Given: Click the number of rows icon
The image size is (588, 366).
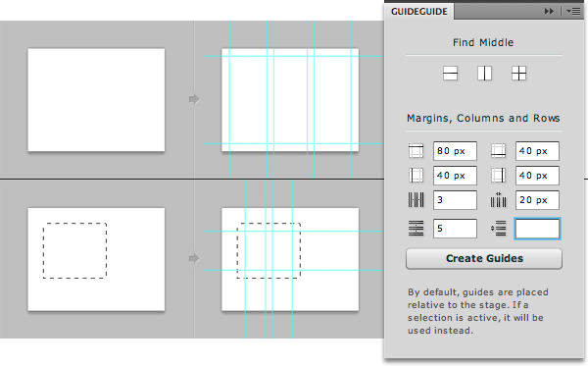Looking at the screenshot, I should tap(416, 229).
